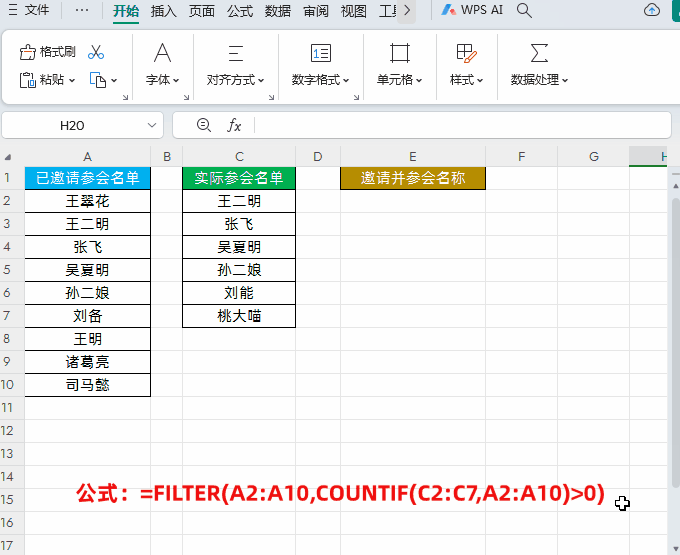Screen dimensions: 680x555
Task: Select cell containing 桃大喵
Action: (239, 316)
